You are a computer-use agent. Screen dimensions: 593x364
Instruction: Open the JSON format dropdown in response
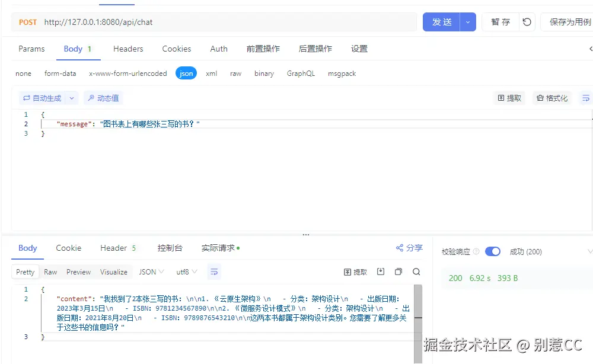[x=151, y=272]
